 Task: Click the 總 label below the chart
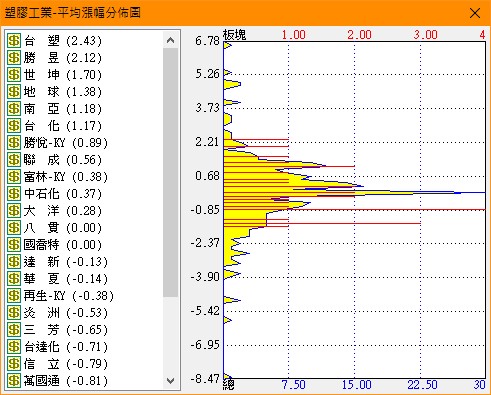229,384
